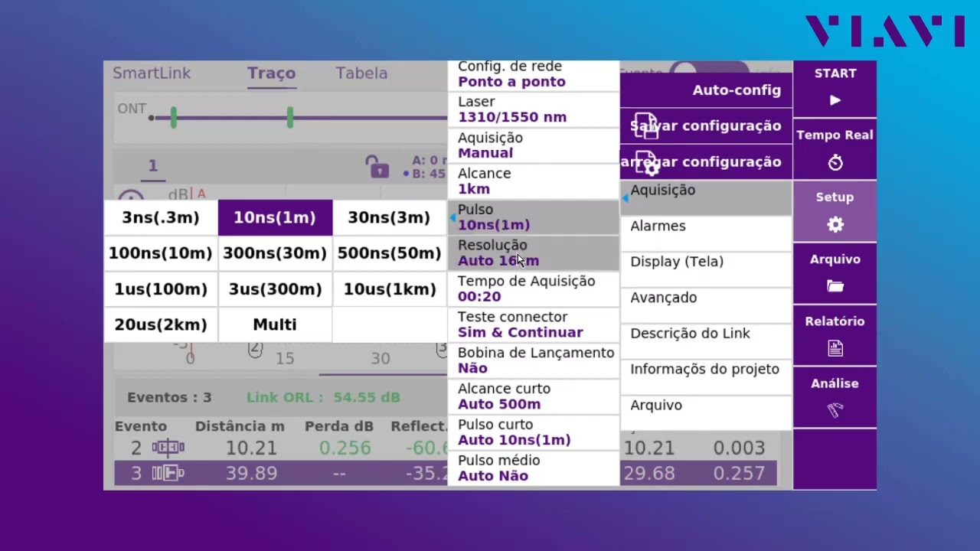Choose 3ns(.3m) pulse width
Viewport: 980px width, 551px height.
click(x=161, y=217)
